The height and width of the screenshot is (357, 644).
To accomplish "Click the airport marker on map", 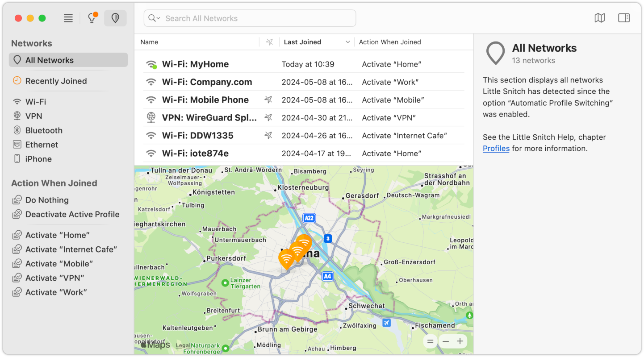I will tap(386, 323).
